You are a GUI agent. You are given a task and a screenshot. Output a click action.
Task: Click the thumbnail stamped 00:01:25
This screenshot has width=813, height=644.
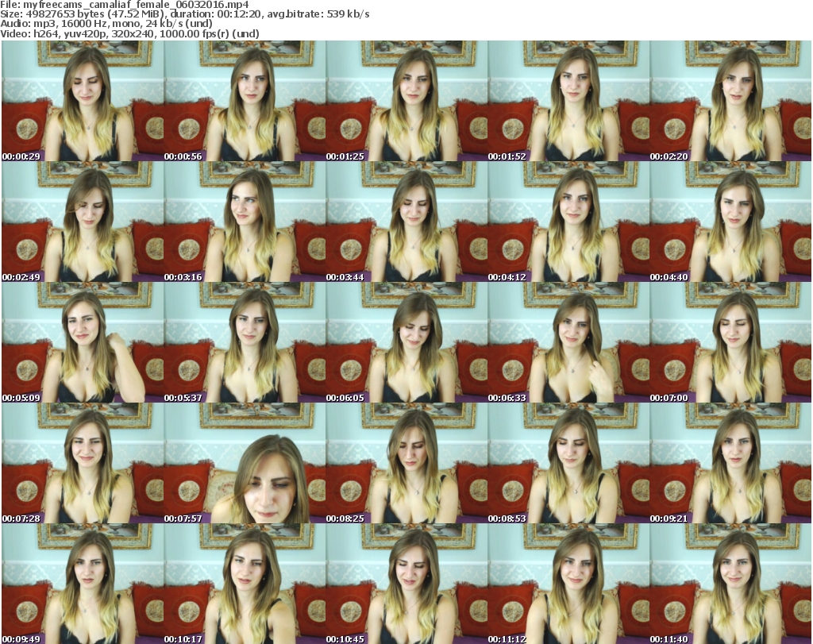tap(406, 101)
